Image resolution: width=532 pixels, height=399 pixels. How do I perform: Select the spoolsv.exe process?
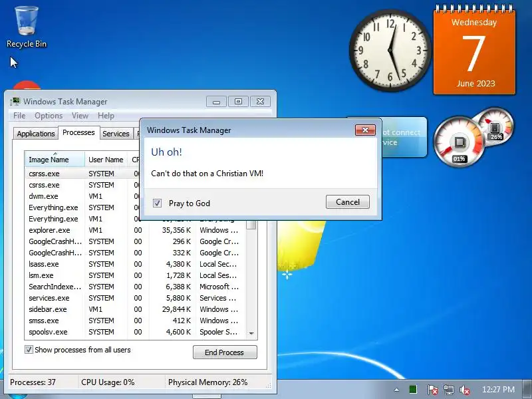click(x=136, y=332)
